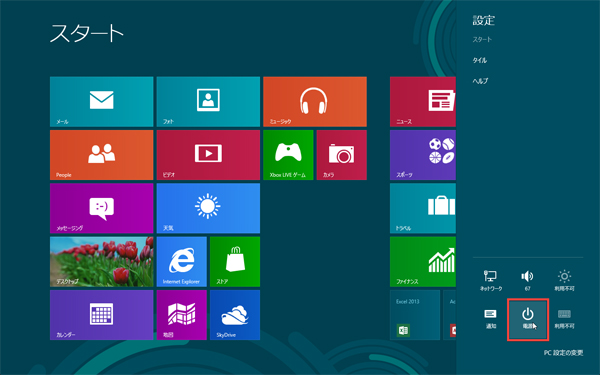Open the SkyDrive cloud tile
This screenshot has width=600, height=375.
coord(235,315)
